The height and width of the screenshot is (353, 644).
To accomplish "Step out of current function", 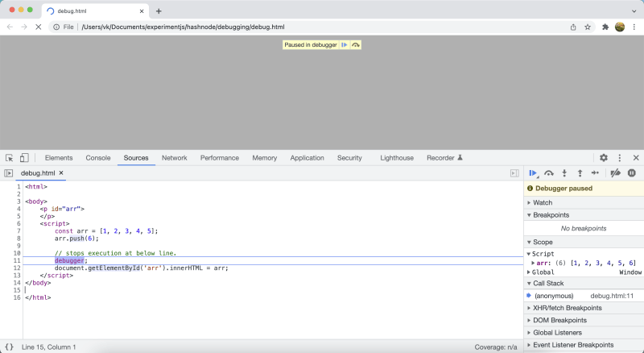I will pos(580,173).
